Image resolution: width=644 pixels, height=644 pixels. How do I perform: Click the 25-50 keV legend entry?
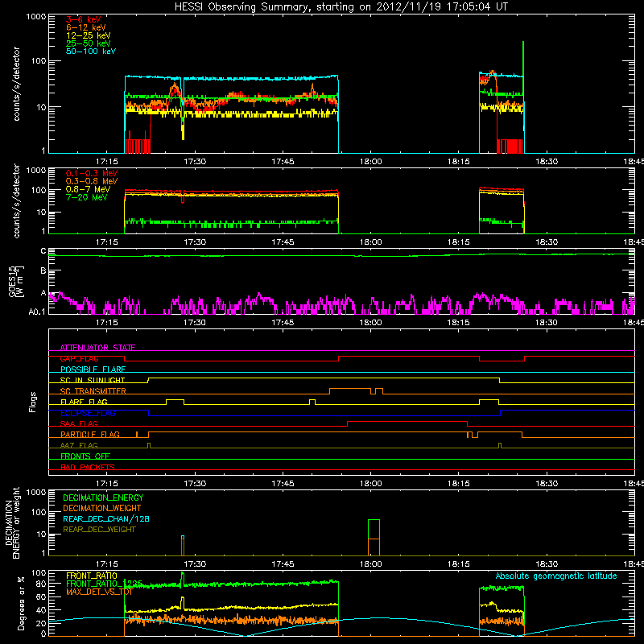[x=88, y=43]
